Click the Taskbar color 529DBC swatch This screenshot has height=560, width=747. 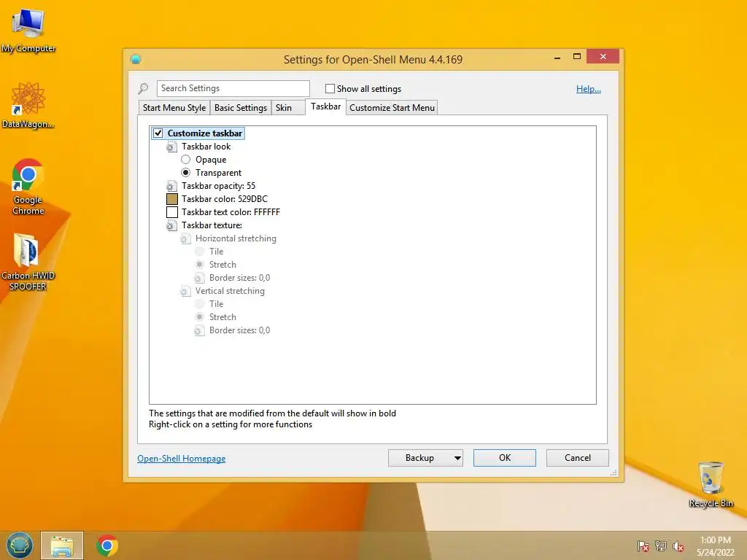click(x=172, y=199)
